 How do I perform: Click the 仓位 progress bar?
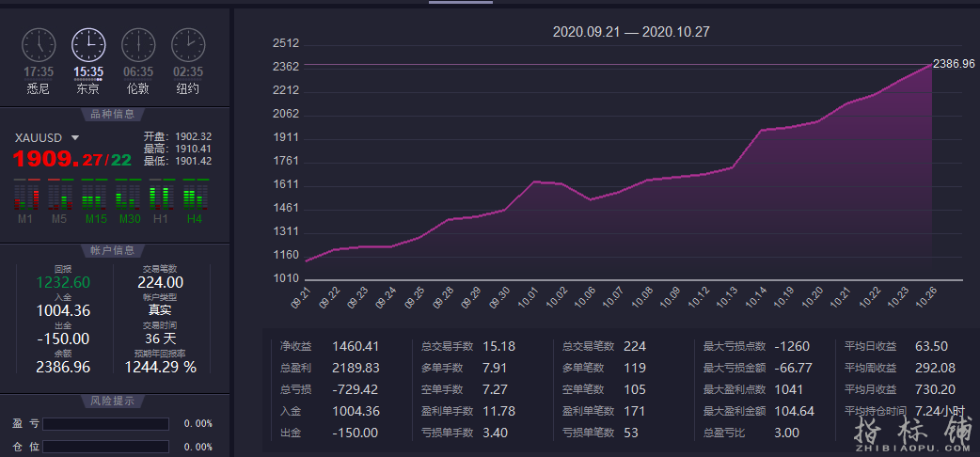point(105,447)
